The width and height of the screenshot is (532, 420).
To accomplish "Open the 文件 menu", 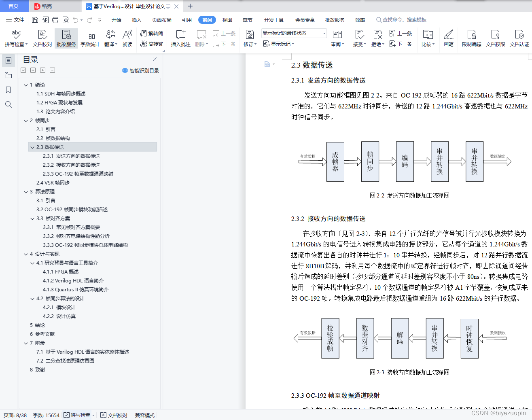I will pyautogui.click(x=15, y=20).
